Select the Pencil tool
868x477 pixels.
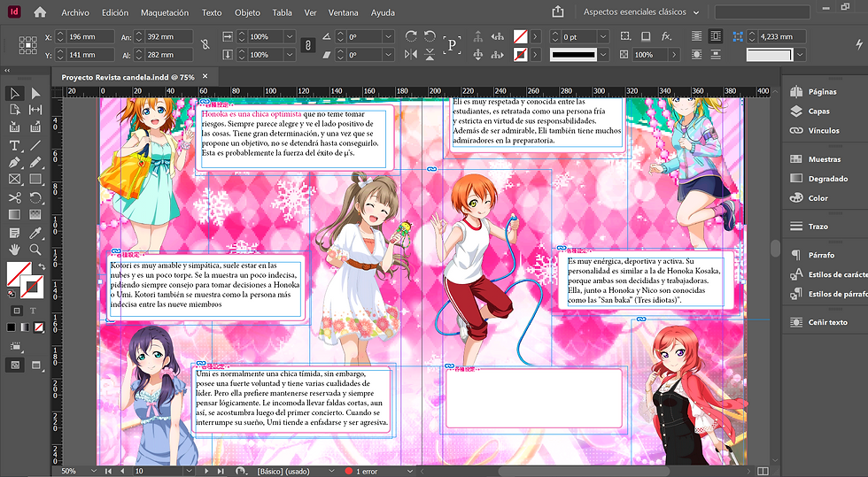[x=35, y=163]
